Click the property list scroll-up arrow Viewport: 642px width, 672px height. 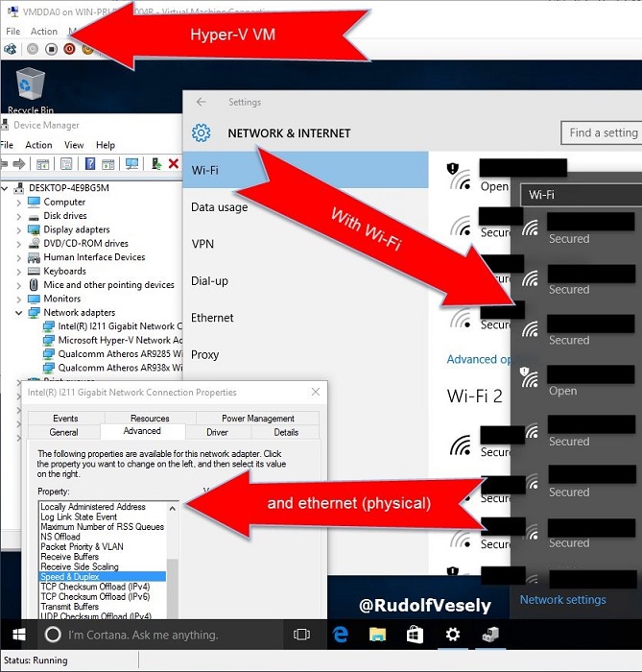pyautogui.click(x=172, y=508)
